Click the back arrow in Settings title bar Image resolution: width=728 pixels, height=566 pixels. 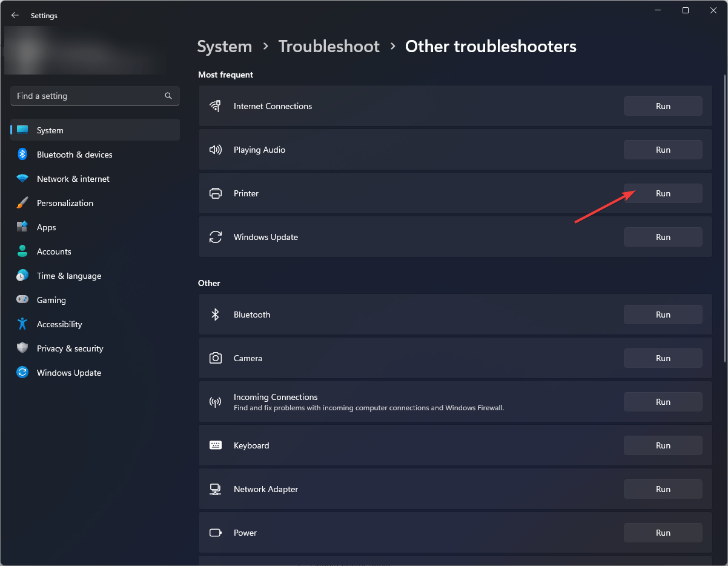(x=15, y=16)
